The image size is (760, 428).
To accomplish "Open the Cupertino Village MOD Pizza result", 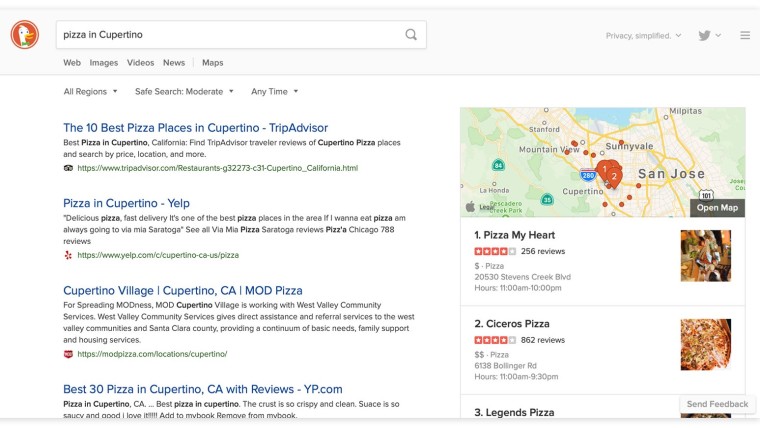I will click(183, 290).
